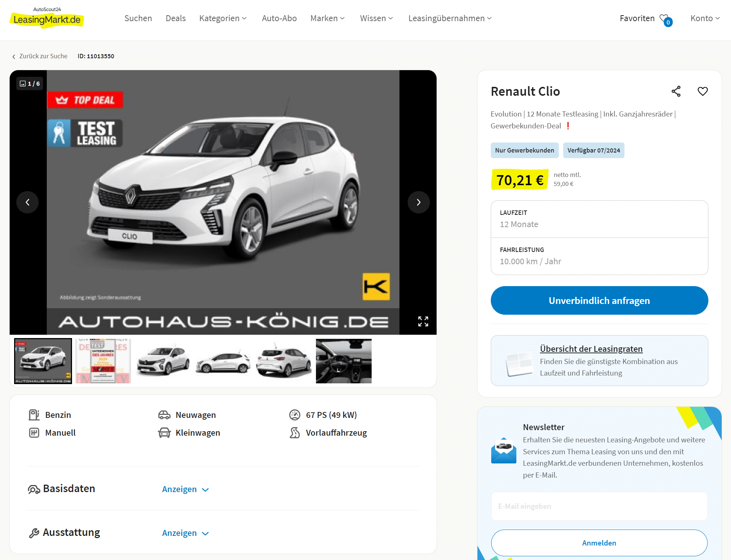Open Favoriten heart icon with counter
The width and height of the screenshot is (731, 560).
666,19
